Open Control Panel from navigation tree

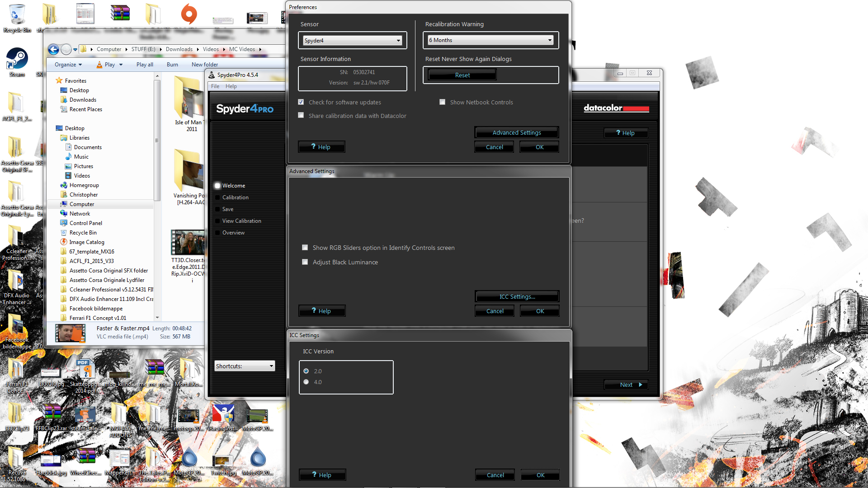85,223
